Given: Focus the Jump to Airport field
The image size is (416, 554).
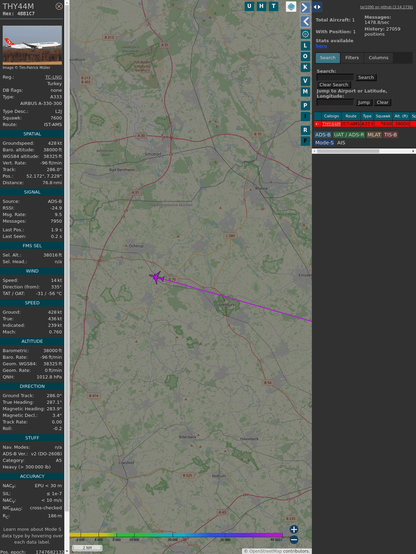Looking at the screenshot, I should click(335, 102).
